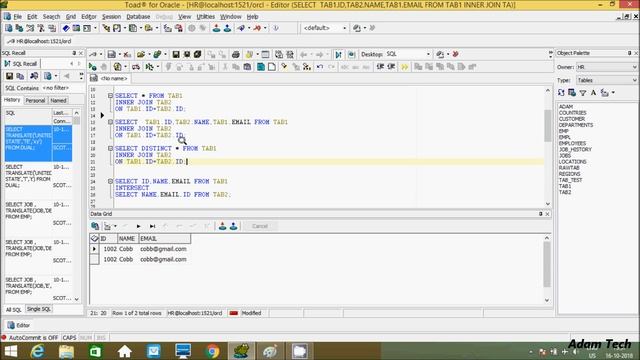Click the Editor button in bottom bar
This screenshot has width=640, height=360.
coord(19,325)
